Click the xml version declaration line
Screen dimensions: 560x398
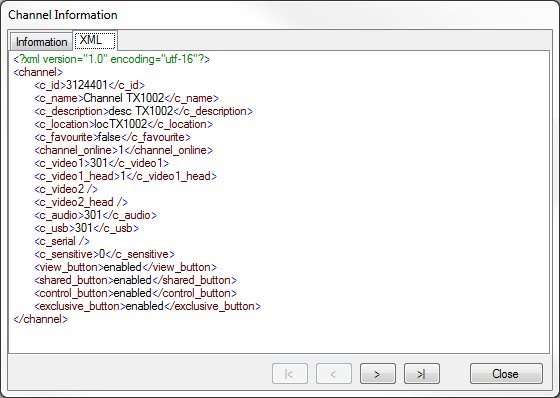[111, 59]
